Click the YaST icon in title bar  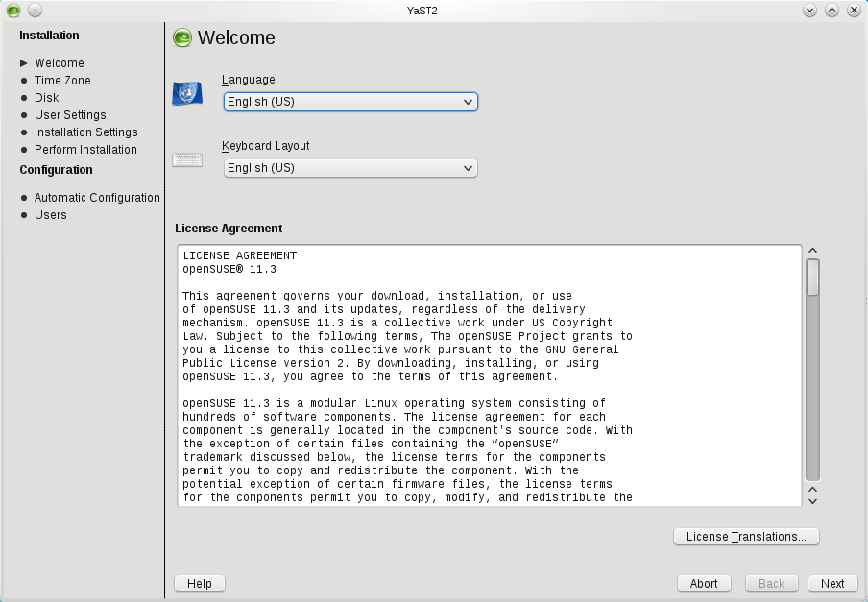click(x=13, y=11)
